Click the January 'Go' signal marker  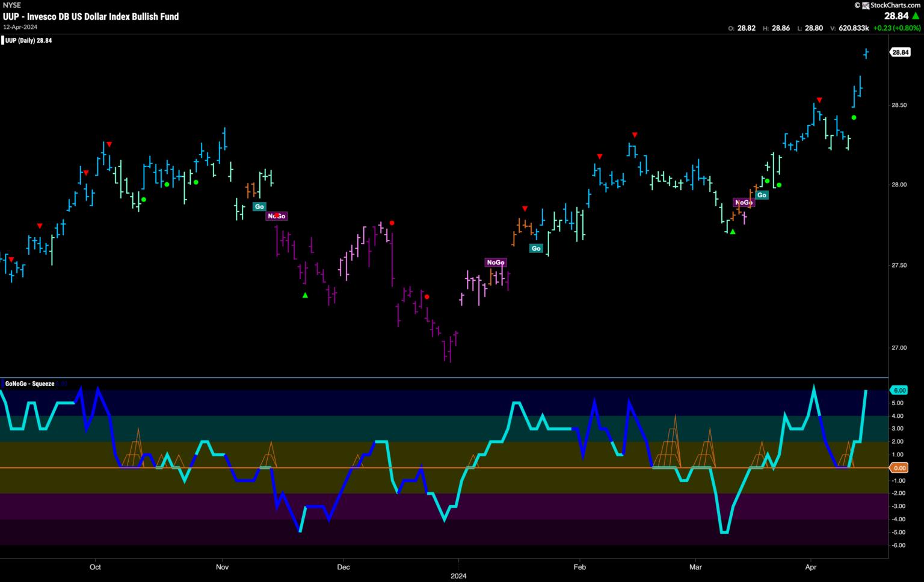(x=536, y=248)
